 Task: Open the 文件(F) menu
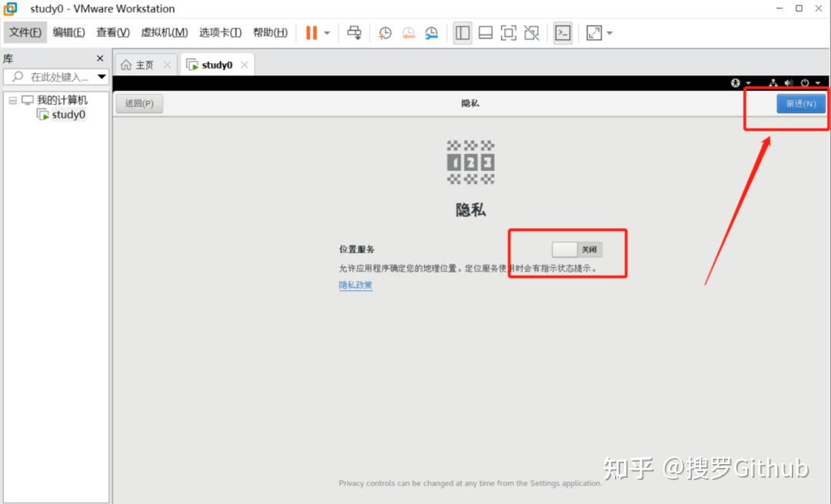25,32
